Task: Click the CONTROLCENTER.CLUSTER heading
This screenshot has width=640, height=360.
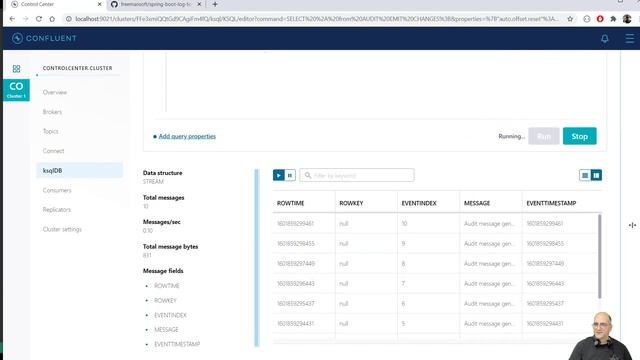Action: coord(78,68)
